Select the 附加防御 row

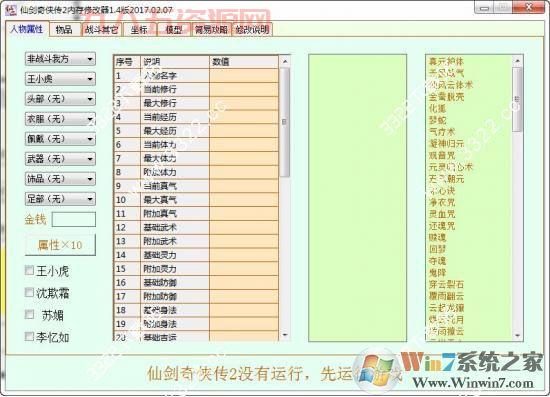(196, 296)
